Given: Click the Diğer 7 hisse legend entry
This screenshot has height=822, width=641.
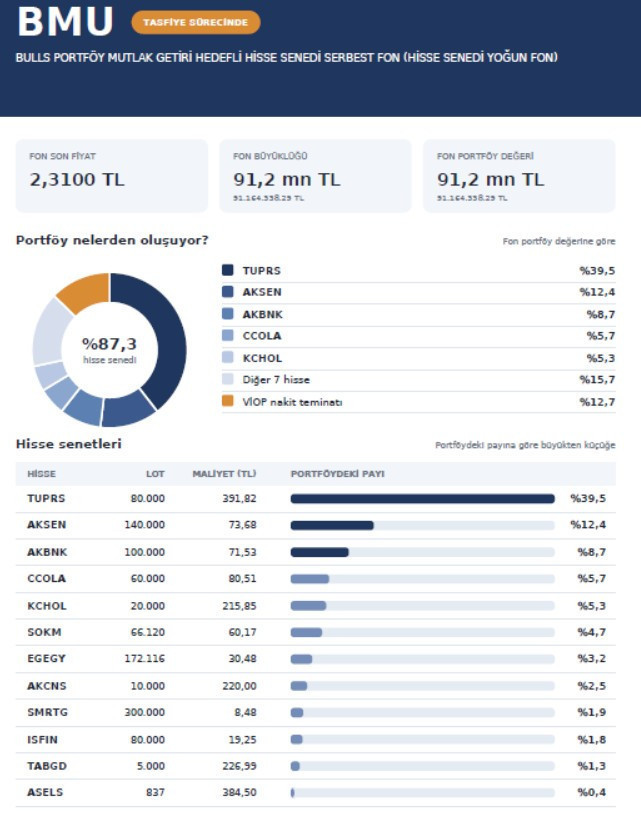Looking at the screenshot, I should pyautogui.click(x=276, y=380).
